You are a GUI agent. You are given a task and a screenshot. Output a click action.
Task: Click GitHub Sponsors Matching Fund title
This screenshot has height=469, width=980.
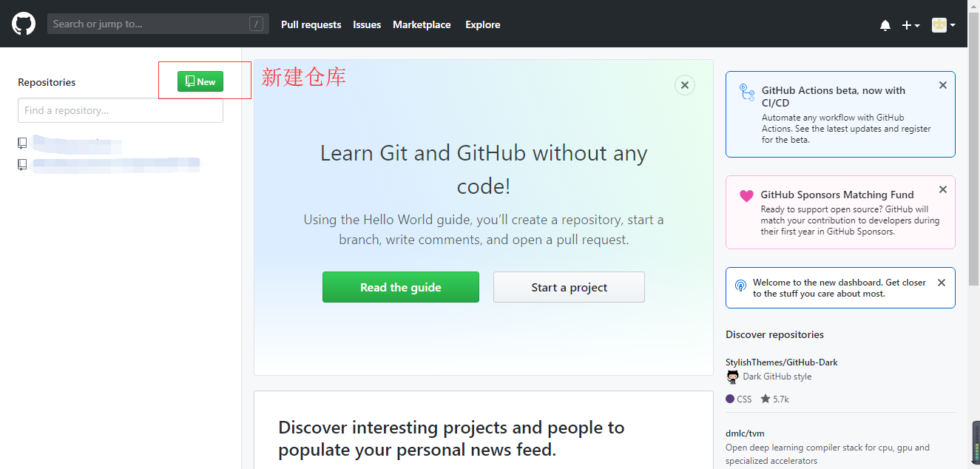[x=837, y=195]
